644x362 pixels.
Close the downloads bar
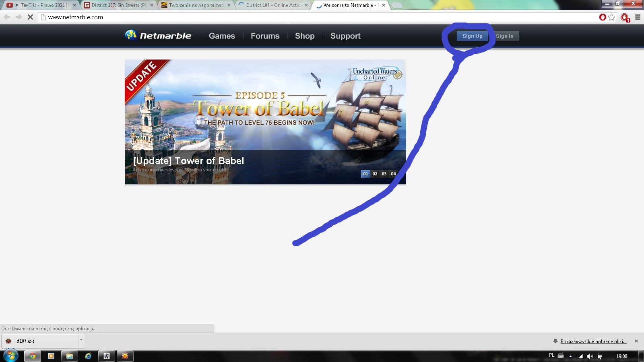pos(636,341)
